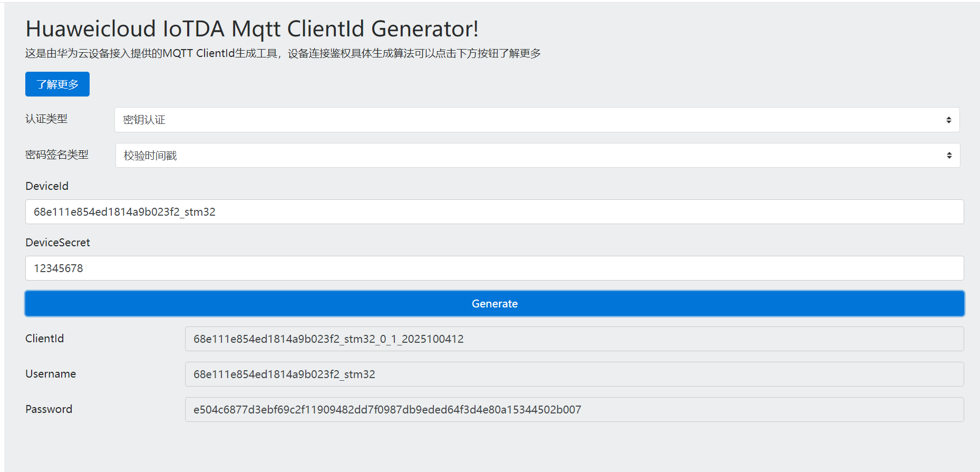Screen dimensions: 980x472
Task: Select the generated Username output field
Action: (574, 374)
